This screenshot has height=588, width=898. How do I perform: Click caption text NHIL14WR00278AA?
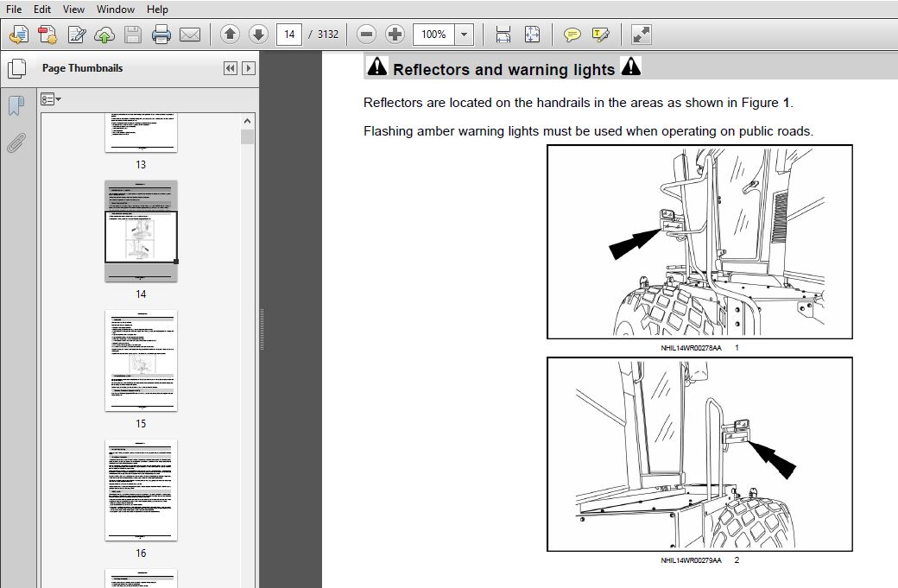[692, 348]
